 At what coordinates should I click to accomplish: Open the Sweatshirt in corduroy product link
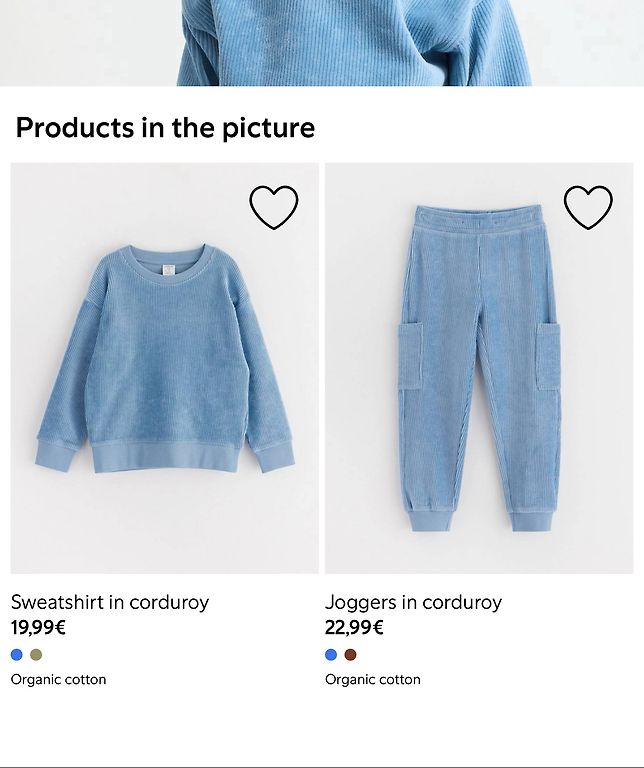(x=110, y=602)
